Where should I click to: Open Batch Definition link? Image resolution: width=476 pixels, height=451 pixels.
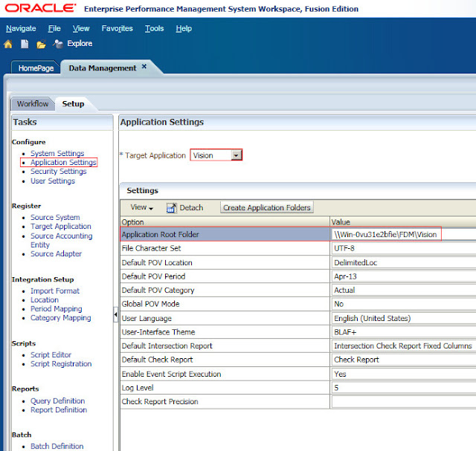(57, 446)
